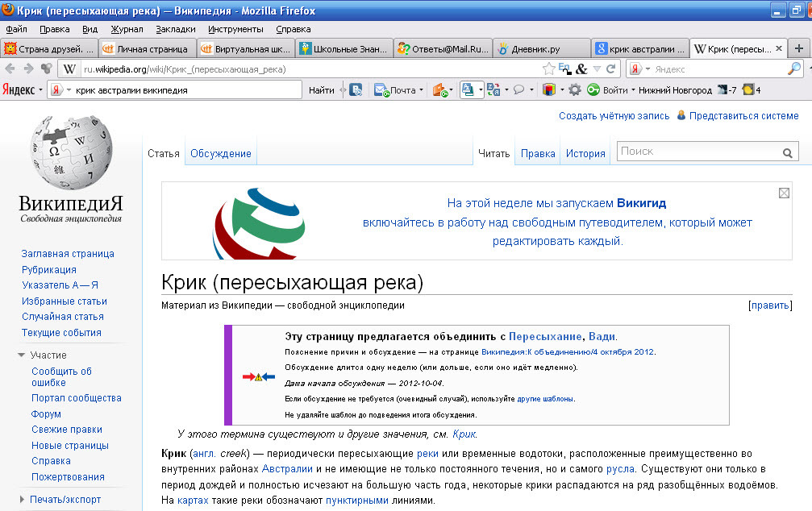Click the browser back arrow button
Image resolution: width=812 pixels, height=511 pixels.
(x=10, y=69)
